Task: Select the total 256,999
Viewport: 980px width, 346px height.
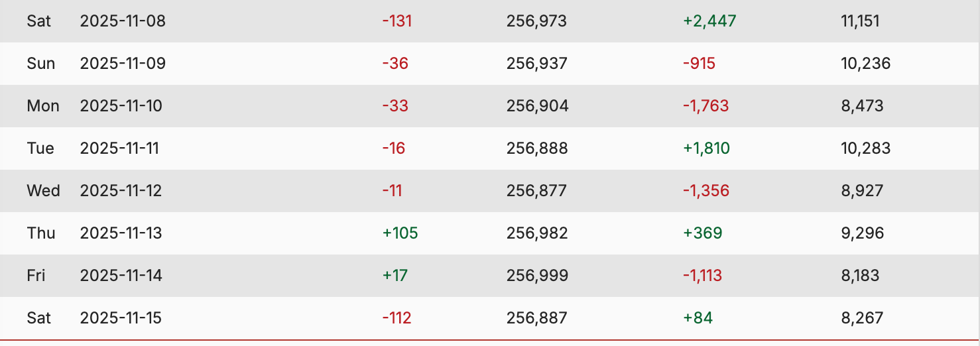Action: click(x=537, y=276)
